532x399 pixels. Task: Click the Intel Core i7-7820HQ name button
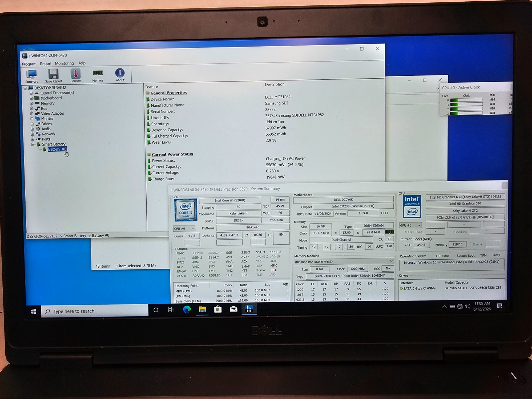click(230, 200)
